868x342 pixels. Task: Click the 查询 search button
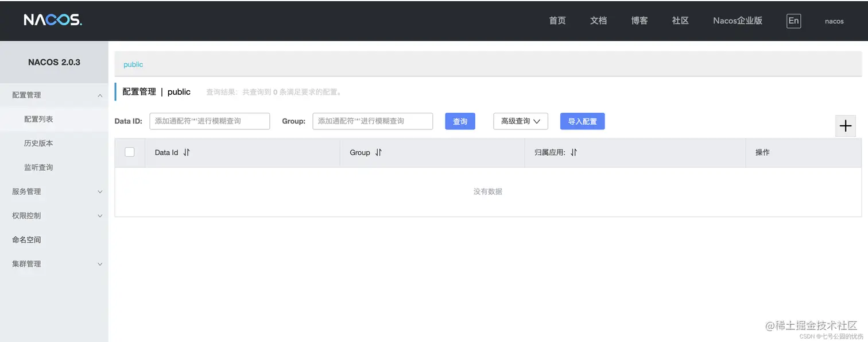[x=460, y=121]
